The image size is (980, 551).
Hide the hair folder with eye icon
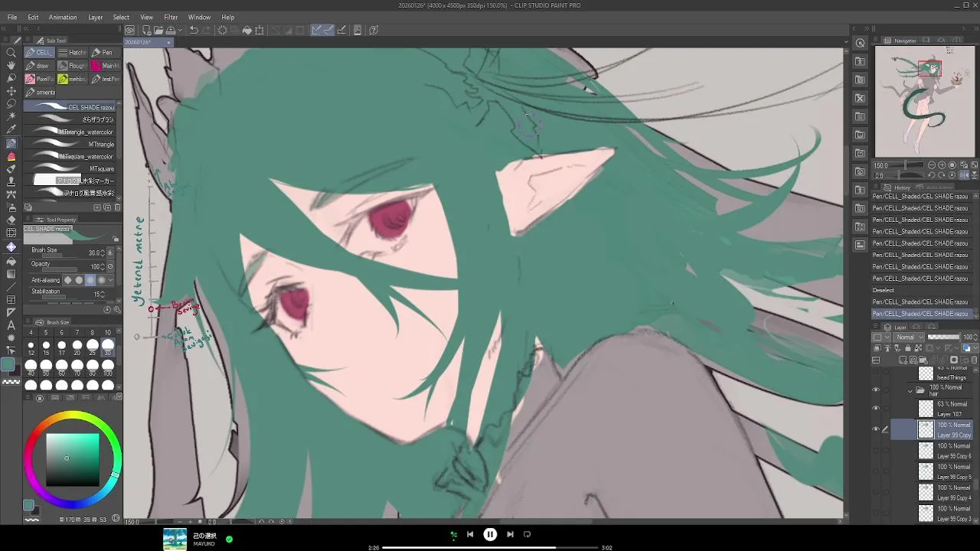click(876, 390)
